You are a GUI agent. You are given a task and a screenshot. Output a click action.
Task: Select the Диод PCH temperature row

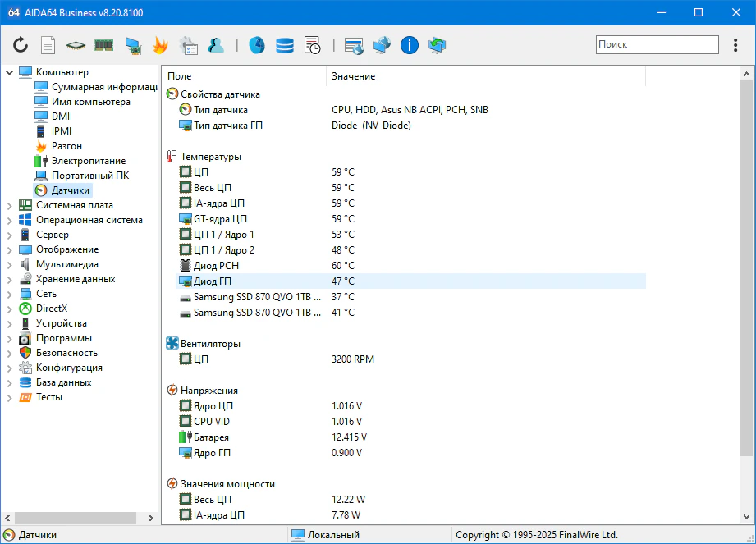coord(216,266)
